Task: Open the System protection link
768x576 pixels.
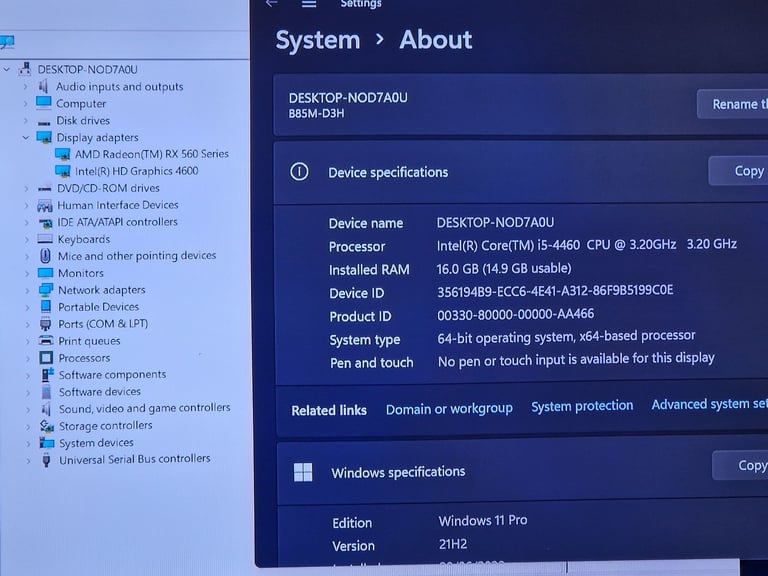Action: click(582, 406)
